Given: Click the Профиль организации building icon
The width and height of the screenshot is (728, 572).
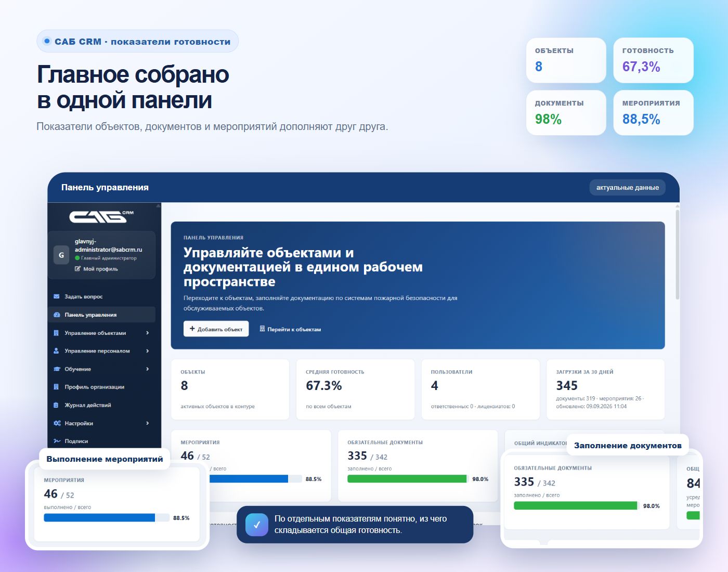Looking at the screenshot, I should [57, 387].
